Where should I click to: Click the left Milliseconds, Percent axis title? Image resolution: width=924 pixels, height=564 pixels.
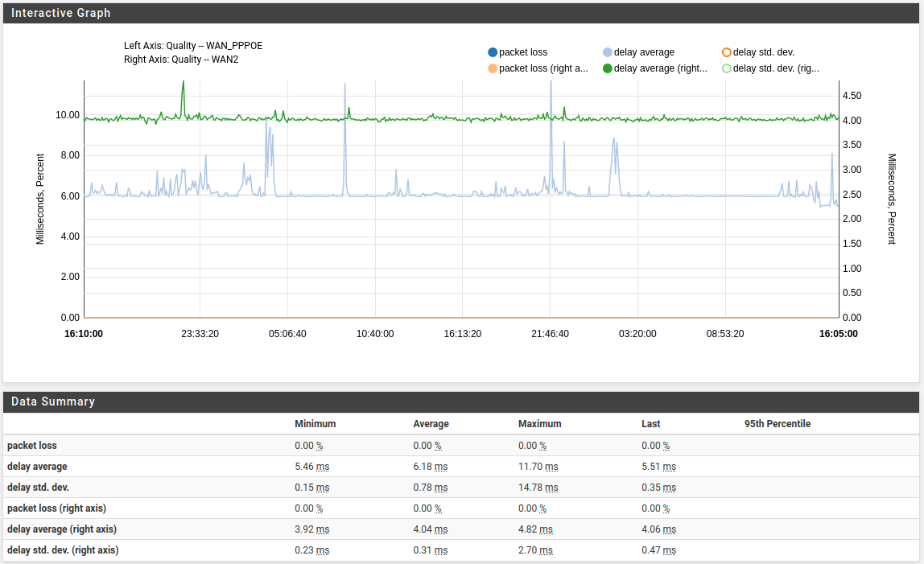point(40,199)
